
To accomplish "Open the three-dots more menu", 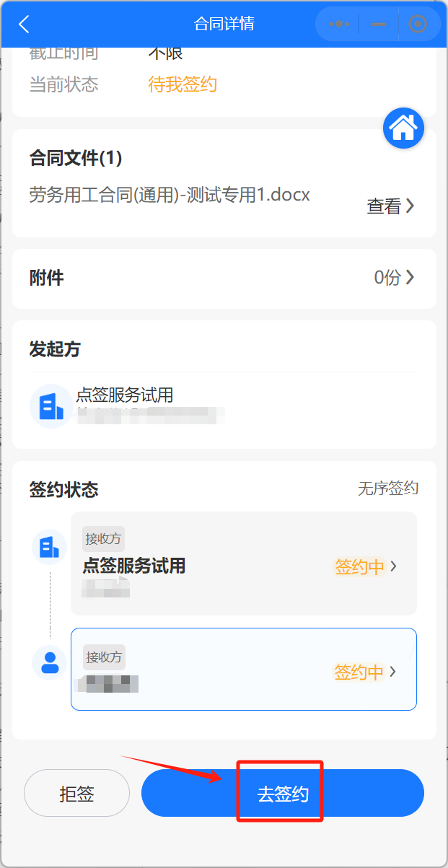I will 339,24.
